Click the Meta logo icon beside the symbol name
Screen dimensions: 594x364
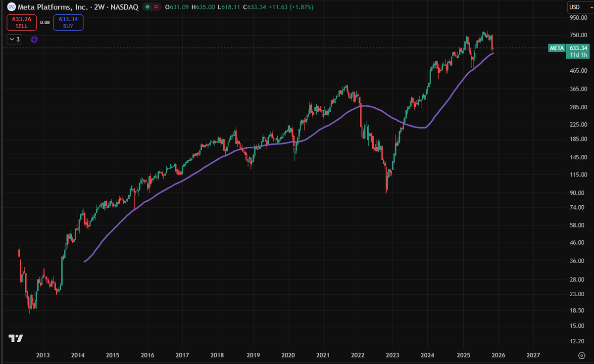coord(11,7)
